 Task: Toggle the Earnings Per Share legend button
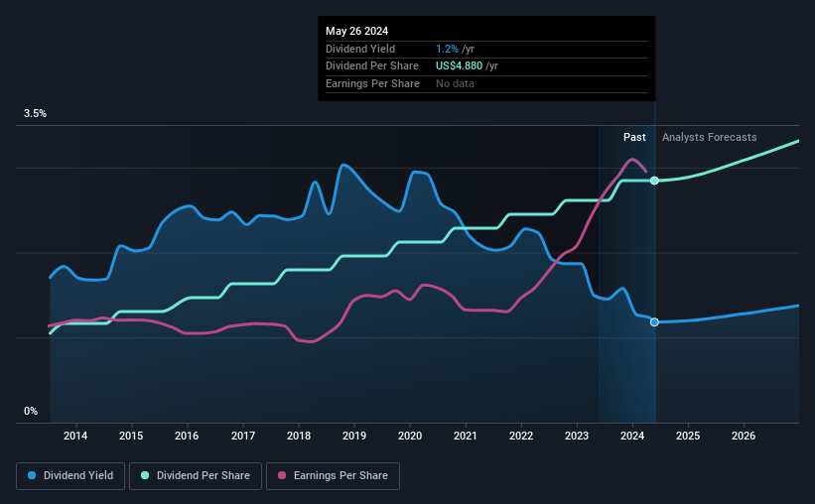point(333,476)
